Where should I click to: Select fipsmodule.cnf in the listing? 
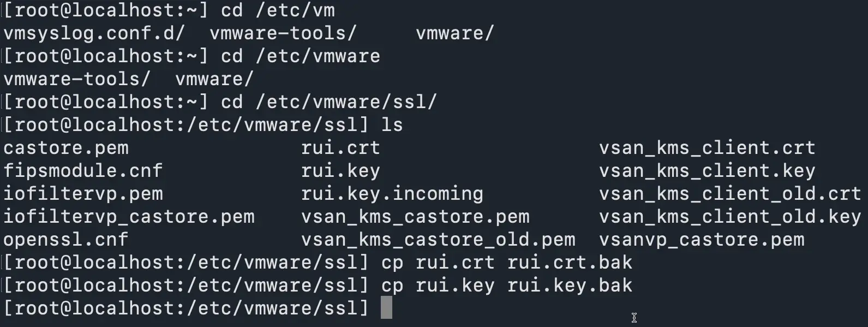[83, 171]
